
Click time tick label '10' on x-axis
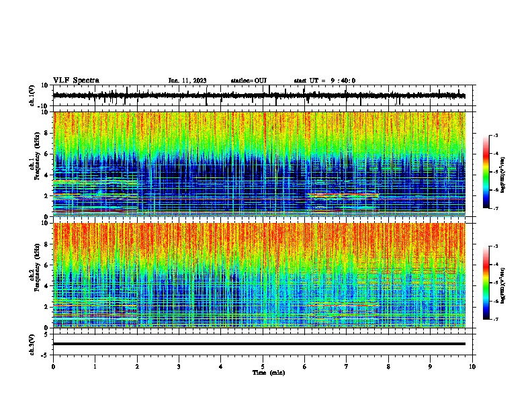click(x=472, y=367)
